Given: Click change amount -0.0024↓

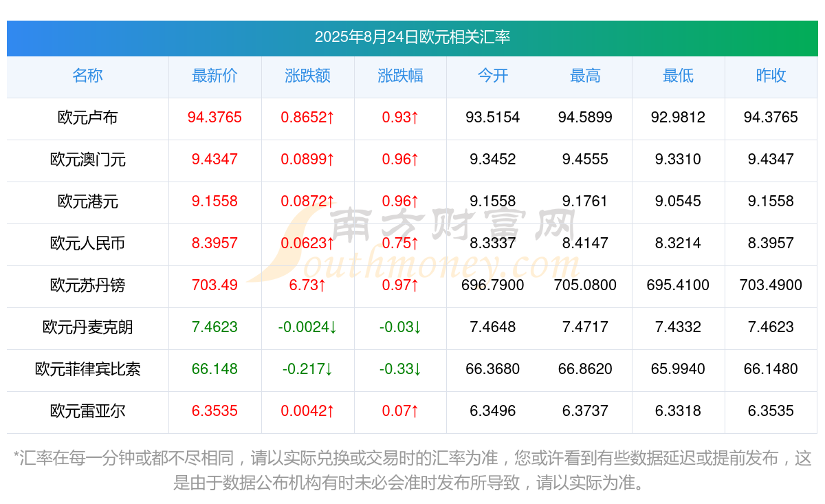Looking at the screenshot, I should point(307,327).
